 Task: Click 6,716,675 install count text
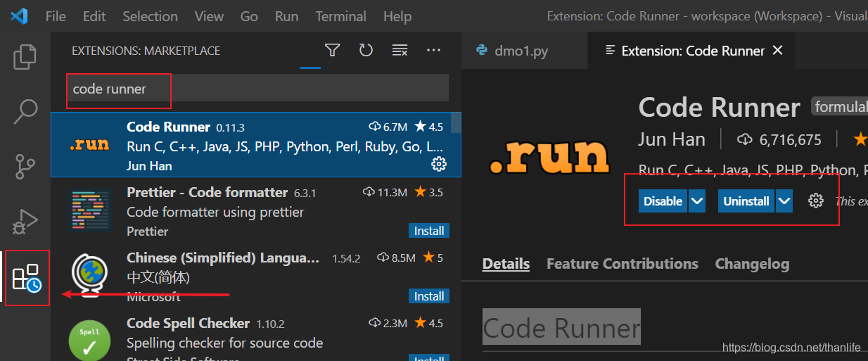pos(790,139)
